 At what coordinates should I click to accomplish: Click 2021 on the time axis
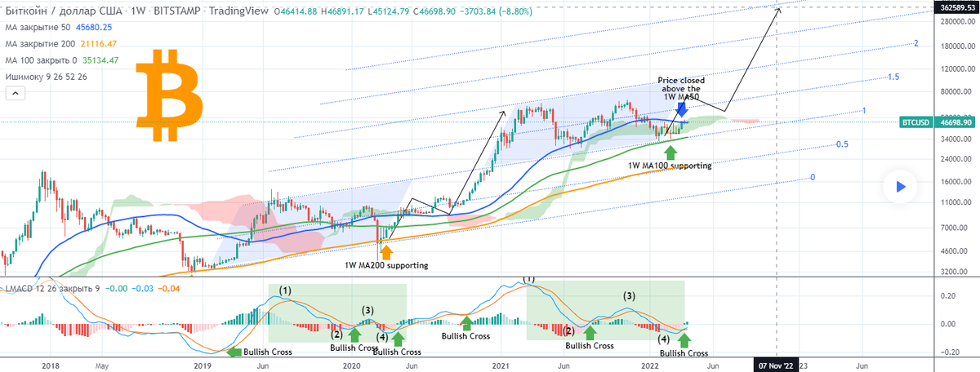click(x=499, y=366)
